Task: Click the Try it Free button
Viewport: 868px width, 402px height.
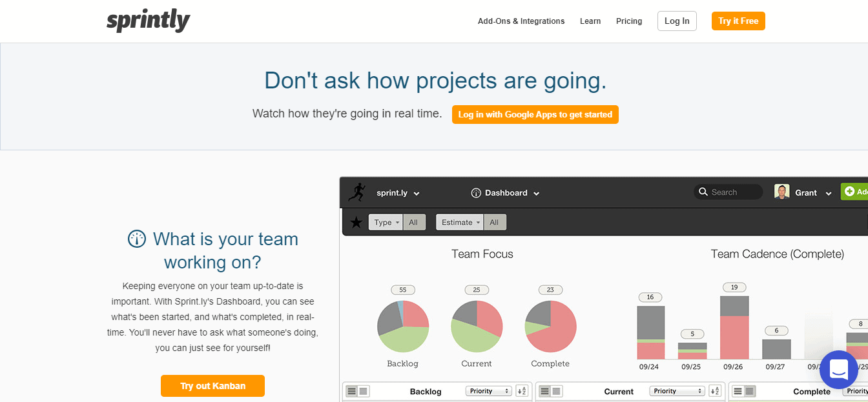Action: click(738, 21)
